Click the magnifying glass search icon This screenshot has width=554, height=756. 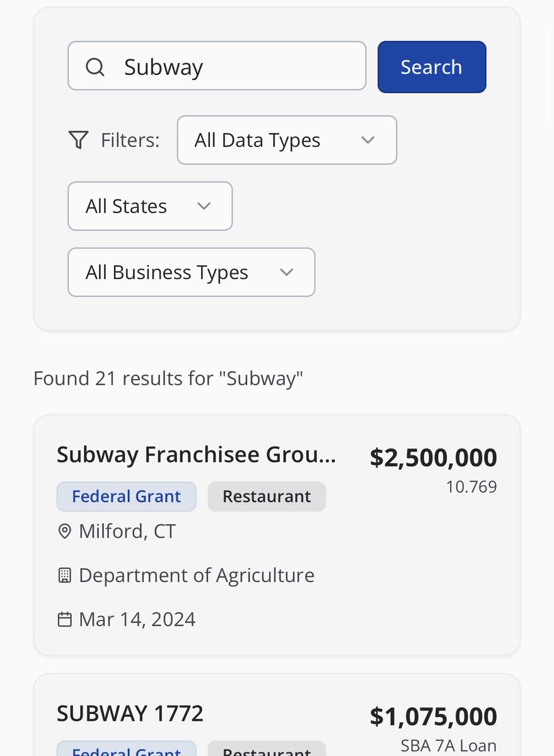click(95, 67)
